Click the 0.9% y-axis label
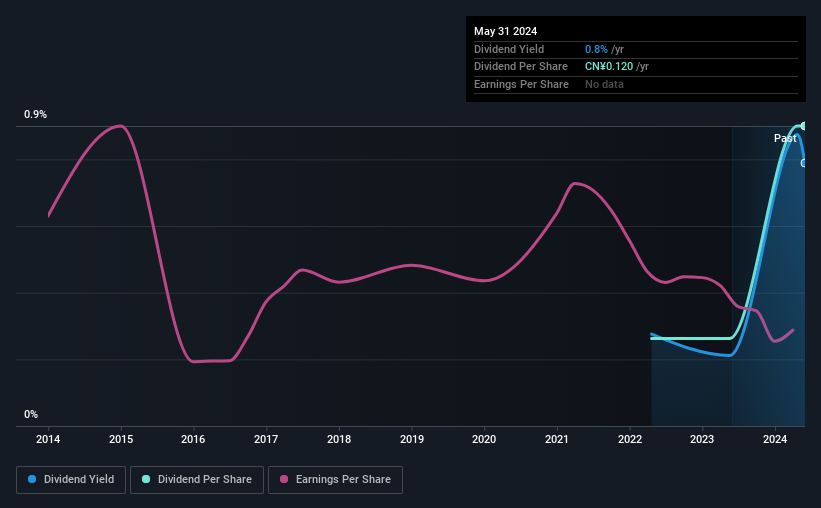821x508 pixels. click(x=36, y=114)
